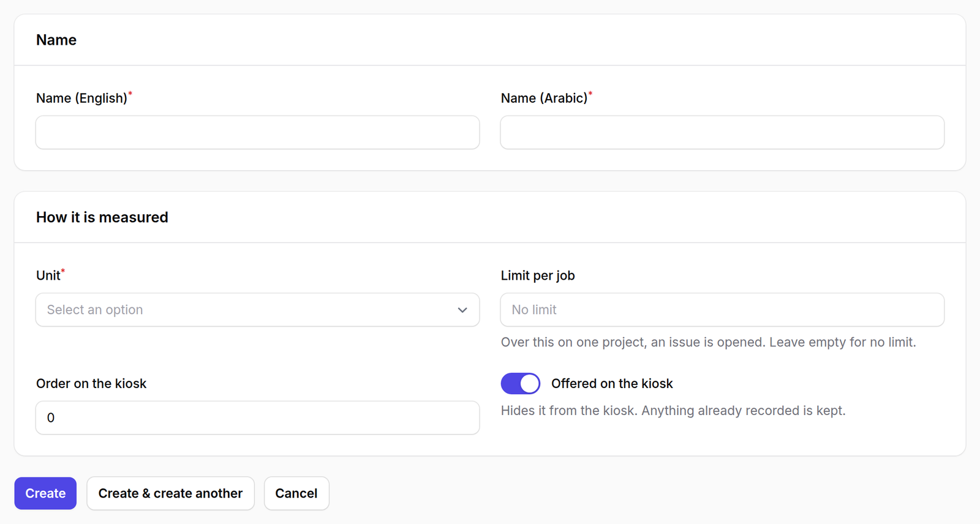This screenshot has width=980, height=524.
Task: Click the "Name (Arabic)" label
Action: [544, 98]
